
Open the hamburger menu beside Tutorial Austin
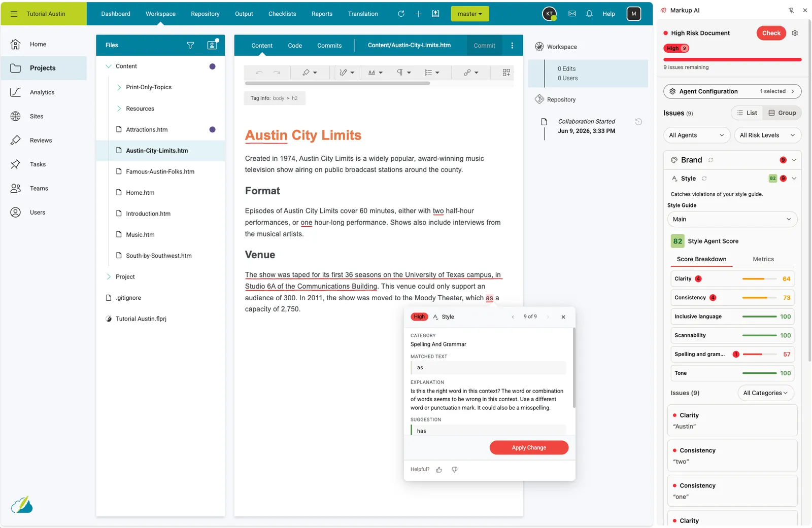click(x=14, y=14)
